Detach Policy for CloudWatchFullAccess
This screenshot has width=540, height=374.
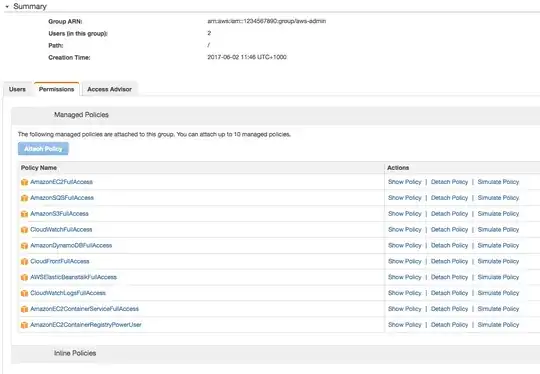(x=449, y=229)
